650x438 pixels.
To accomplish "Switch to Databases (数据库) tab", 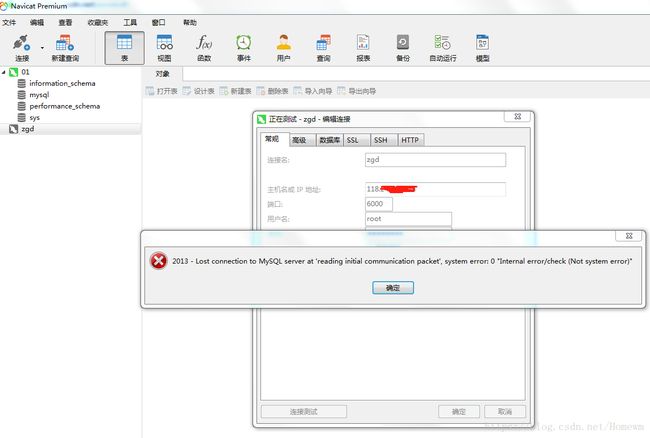I will click(330, 140).
